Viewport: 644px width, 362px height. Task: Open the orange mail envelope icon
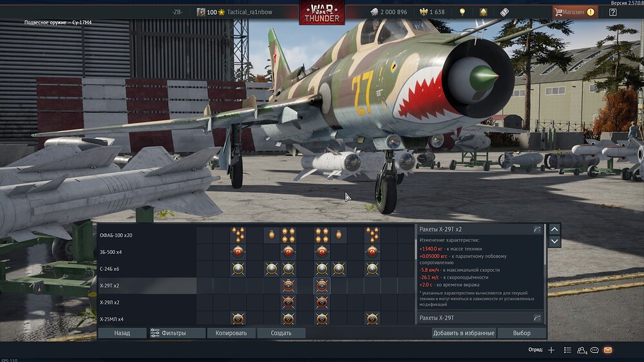click(608, 350)
